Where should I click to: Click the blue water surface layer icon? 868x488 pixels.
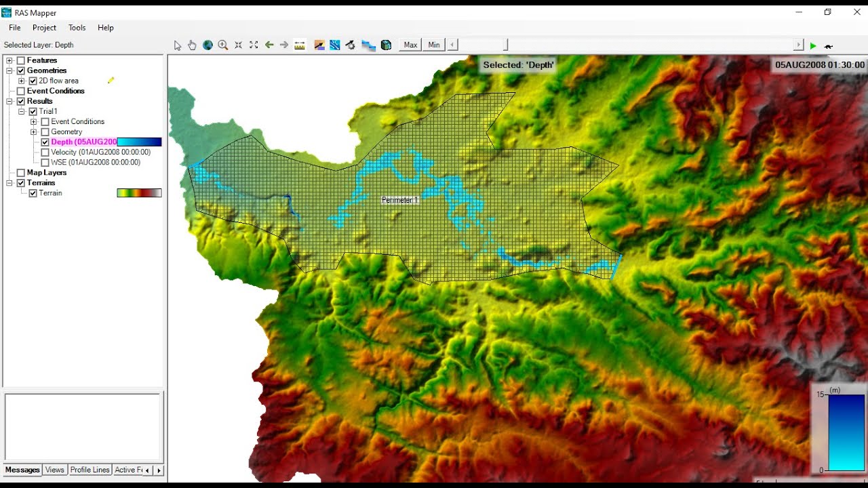coord(368,45)
